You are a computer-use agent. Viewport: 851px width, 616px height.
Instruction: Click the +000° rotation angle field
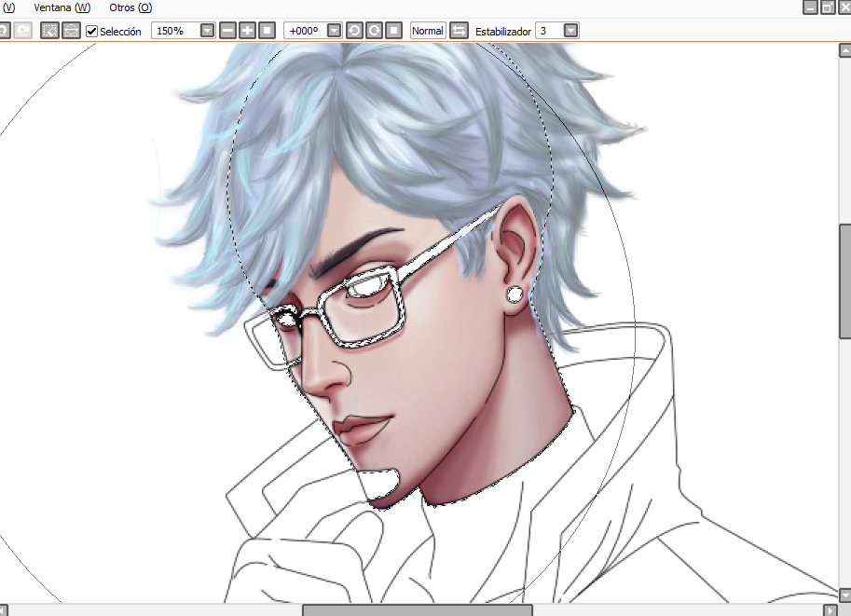point(306,31)
